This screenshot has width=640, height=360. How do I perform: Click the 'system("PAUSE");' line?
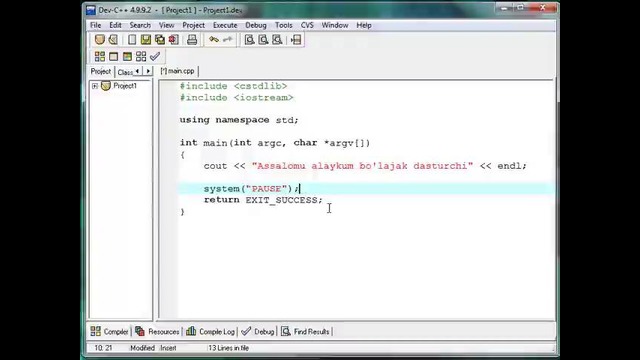[x=251, y=189]
